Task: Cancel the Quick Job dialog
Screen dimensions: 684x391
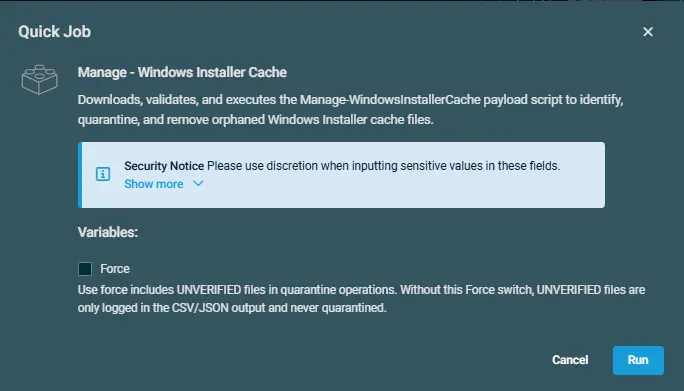Action: pos(570,360)
